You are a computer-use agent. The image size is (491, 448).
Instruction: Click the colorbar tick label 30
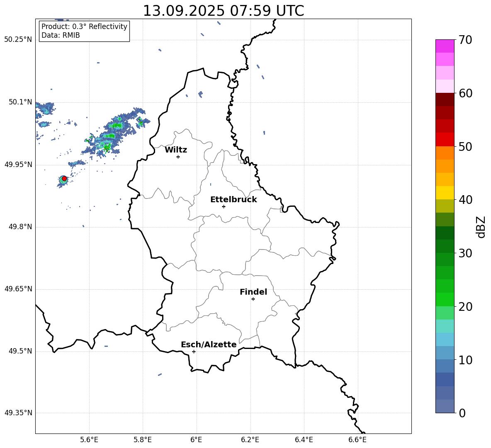tap(465, 253)
